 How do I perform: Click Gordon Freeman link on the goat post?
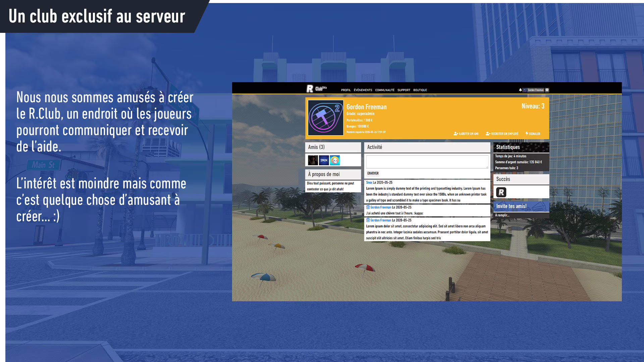click(x=381, y=207)
